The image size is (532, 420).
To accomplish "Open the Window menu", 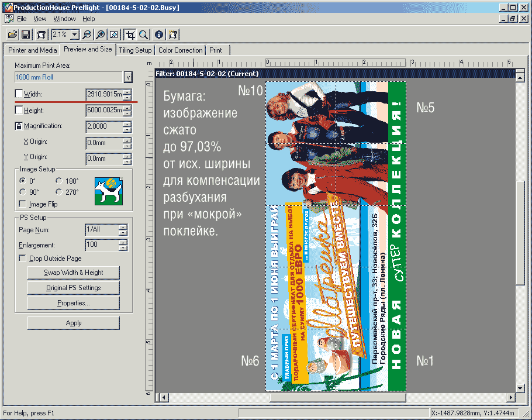I will click(x=64, y=19).
